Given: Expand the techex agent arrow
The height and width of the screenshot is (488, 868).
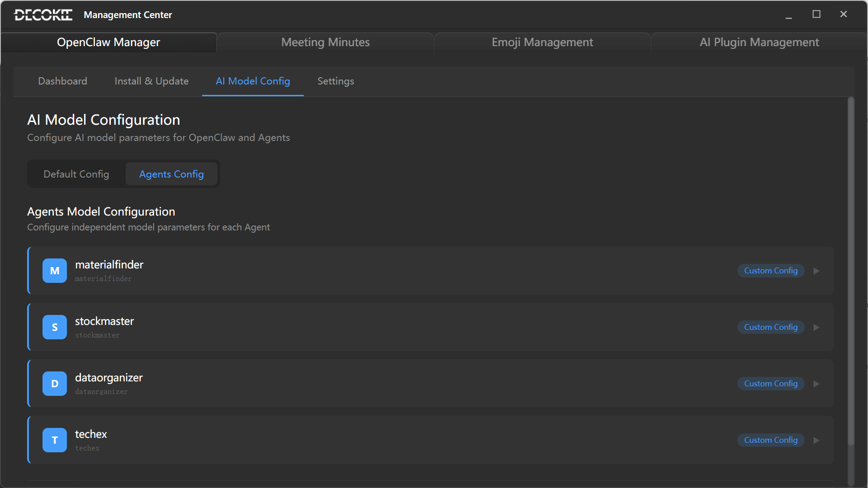Looking at the screenshot, I should (x=816, y=441).
